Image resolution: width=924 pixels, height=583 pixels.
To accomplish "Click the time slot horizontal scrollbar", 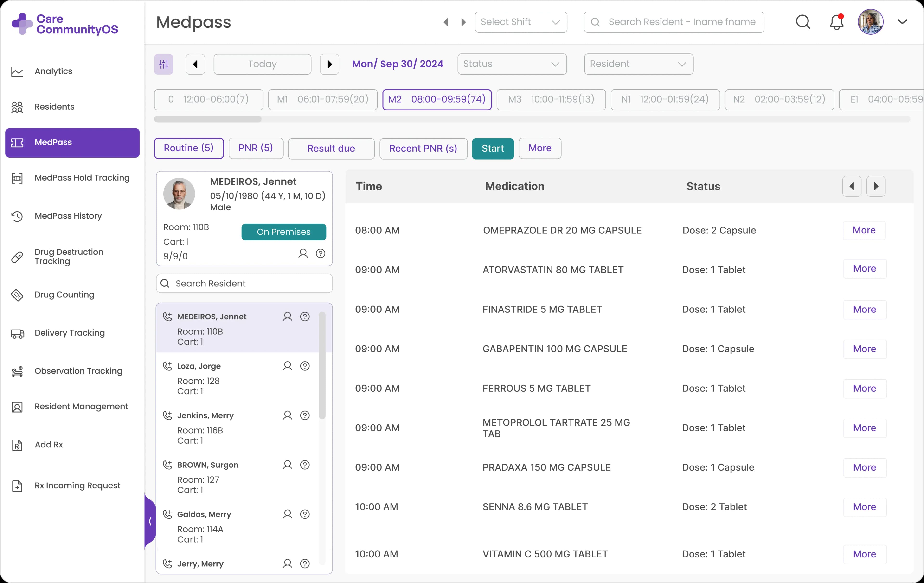I will 208,119.
